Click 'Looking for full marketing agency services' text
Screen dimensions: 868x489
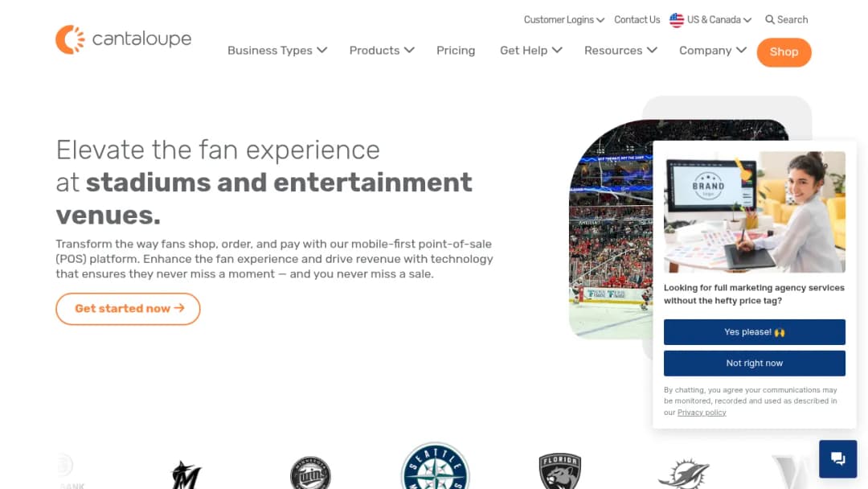coord(754,294)
